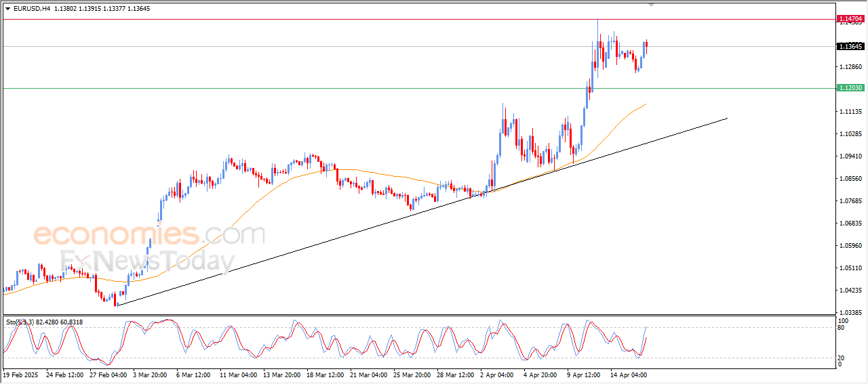This screenshot has height=384, width=868.
Task: Click the 11 Mar 04:00 date label
Action: tap(237, 375)
